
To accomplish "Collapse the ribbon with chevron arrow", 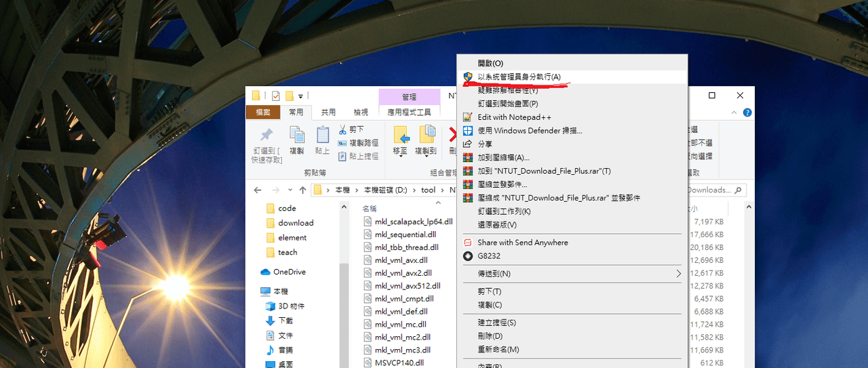I will click(734, 113).
